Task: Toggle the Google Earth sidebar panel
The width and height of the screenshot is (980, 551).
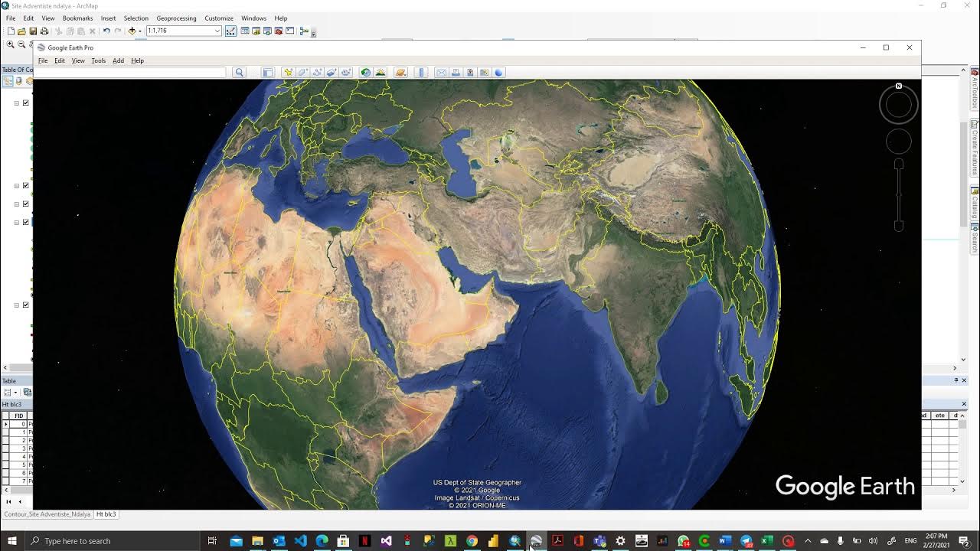Action: click(267, 73)
